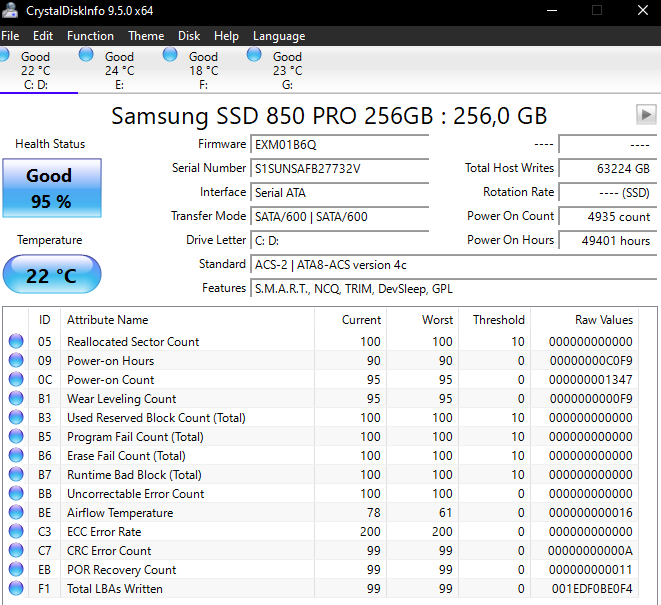Click the CrystalDiskInfo app icon in title bar
The width and height of the screenshot is (661, 605).
tap(10, 10)
